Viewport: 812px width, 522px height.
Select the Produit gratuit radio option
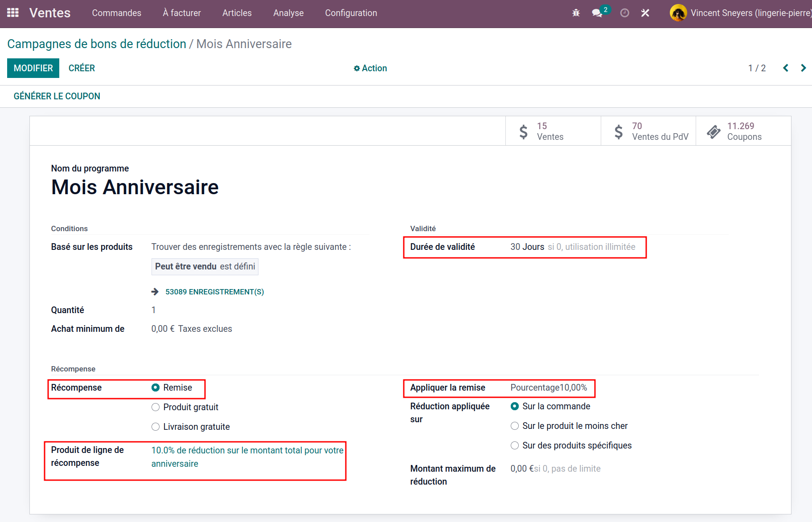156,407
